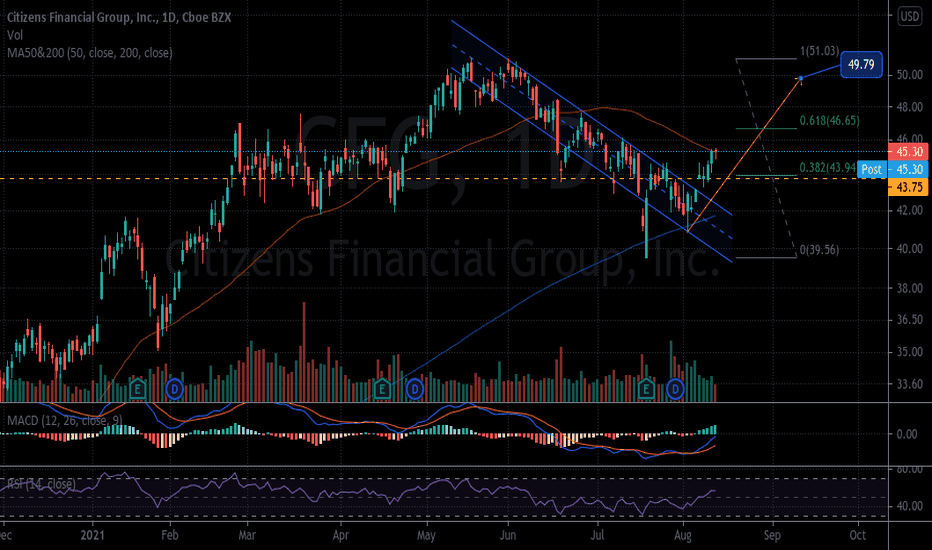Image resolution: width=932 pixels, height=550 pixels.
Task: Click the Jul label on time axis
Action: pyautogui.click(x=597, y=535)
